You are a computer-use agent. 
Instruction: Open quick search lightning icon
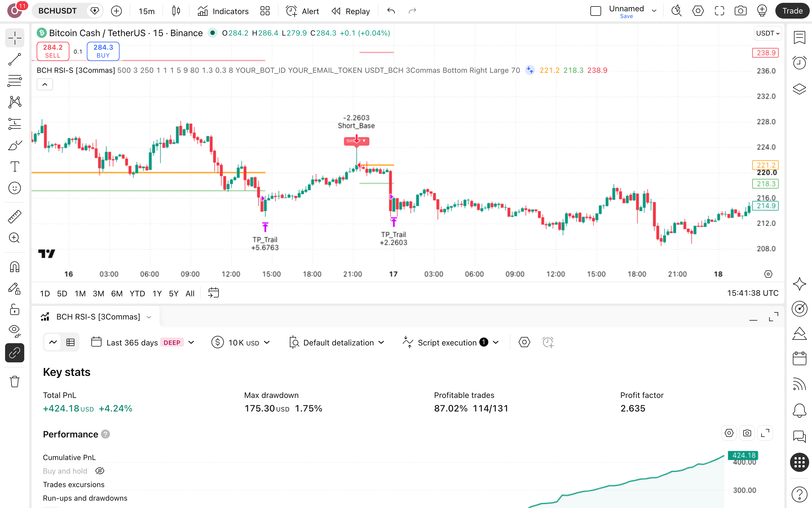[x=676, y=11]
